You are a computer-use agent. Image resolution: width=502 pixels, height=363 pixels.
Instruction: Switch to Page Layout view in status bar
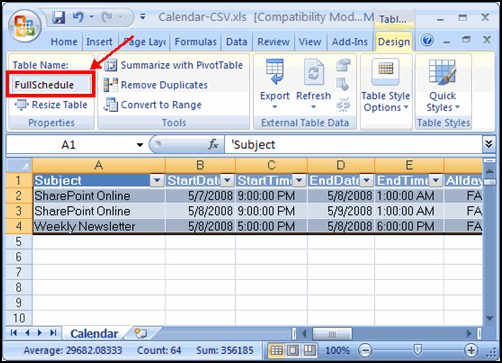point(293,350)
